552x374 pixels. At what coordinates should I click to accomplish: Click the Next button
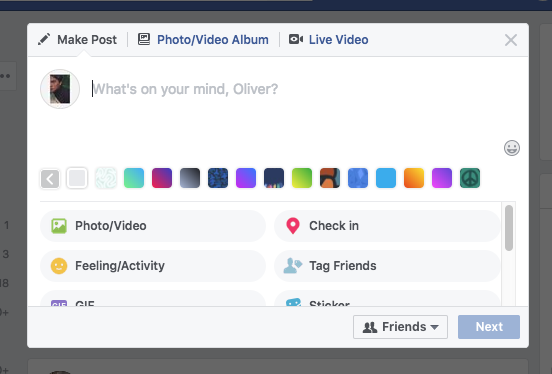pyautogui.click(x=489, y=327)
